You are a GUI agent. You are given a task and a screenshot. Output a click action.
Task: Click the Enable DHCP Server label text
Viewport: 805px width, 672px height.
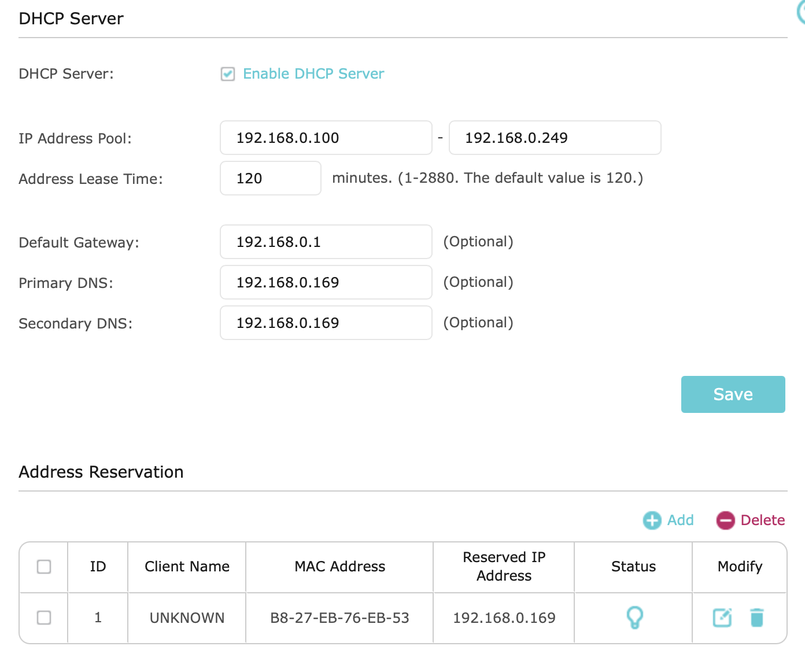pyautogui.click(x=313, y=74)
